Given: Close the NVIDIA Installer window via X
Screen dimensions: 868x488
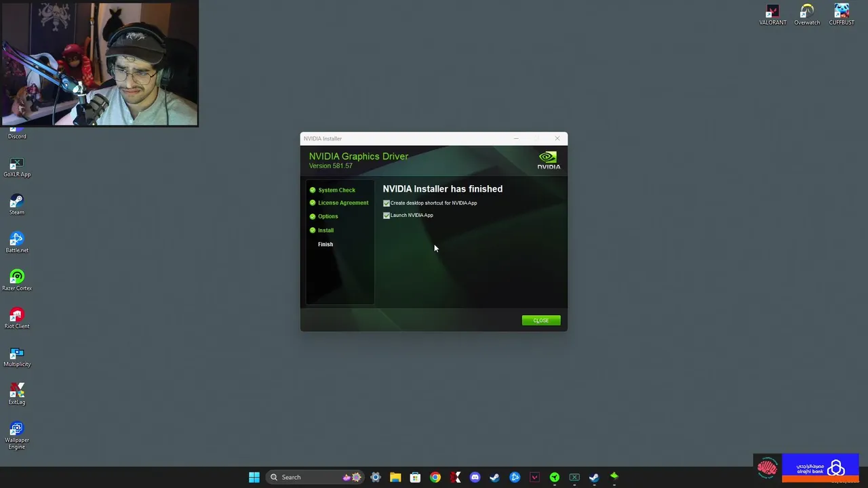Looking at the screenshot, I should [557, 139].
